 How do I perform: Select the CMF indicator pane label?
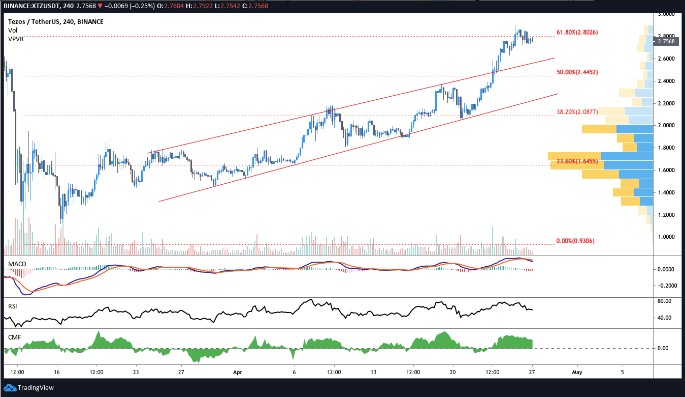14,338
